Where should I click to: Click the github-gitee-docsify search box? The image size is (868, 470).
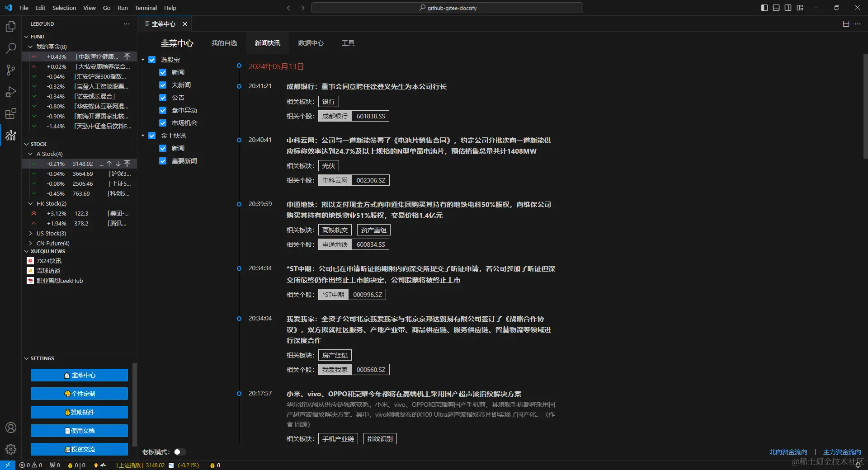447,8
